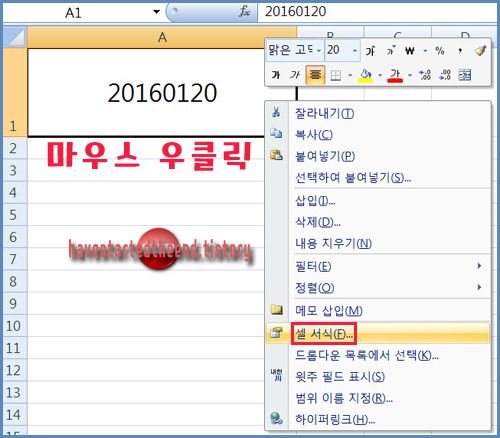Click folder icon beside 메모 삽입

(276, 310)
